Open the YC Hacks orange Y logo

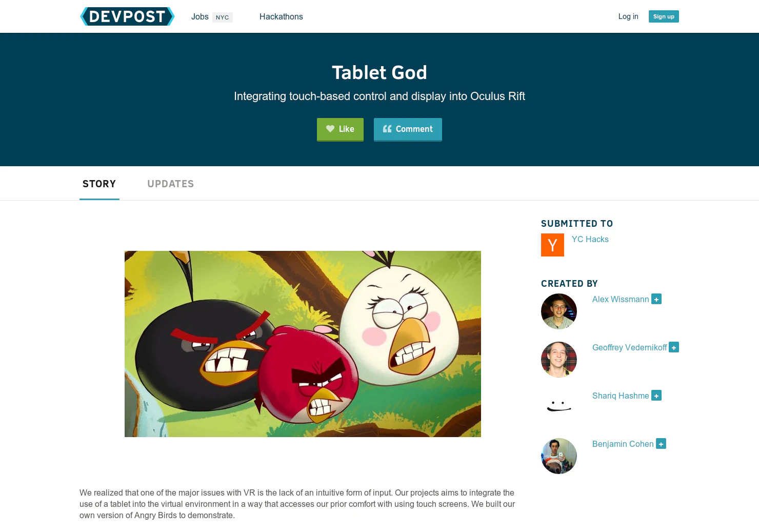click(x=552, y=245)
